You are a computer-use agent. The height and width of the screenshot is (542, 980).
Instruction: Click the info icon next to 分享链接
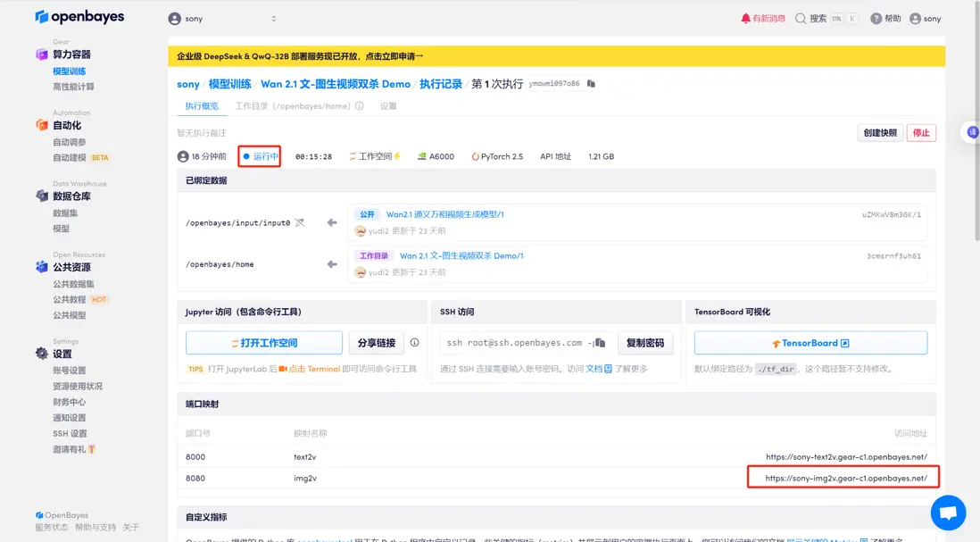click(x=414, y=343)
